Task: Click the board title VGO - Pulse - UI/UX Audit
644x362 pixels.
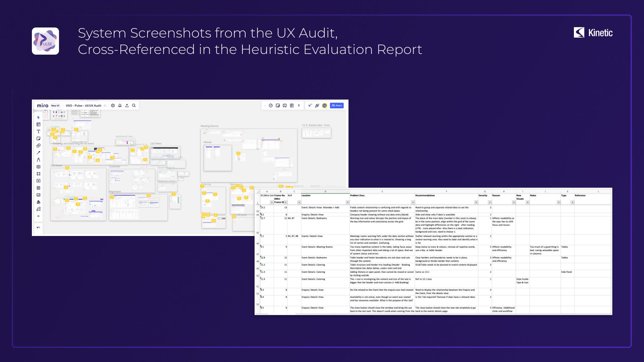Action: click(x=84, y=106)
